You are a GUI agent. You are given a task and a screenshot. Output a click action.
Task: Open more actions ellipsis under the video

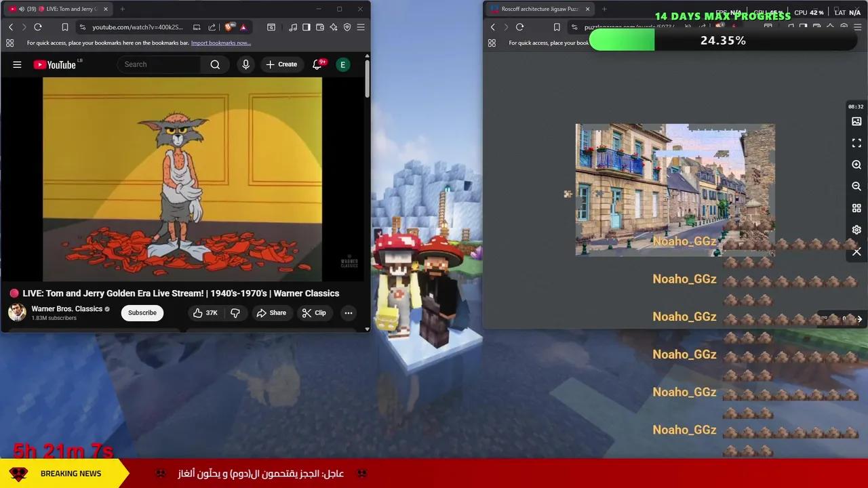(348, 312)
